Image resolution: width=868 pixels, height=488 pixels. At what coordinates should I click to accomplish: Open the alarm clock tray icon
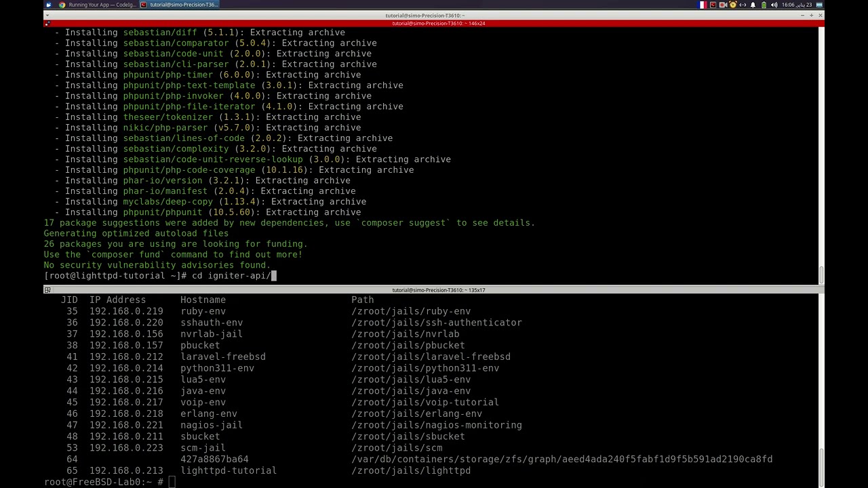[x=733, y=5]
